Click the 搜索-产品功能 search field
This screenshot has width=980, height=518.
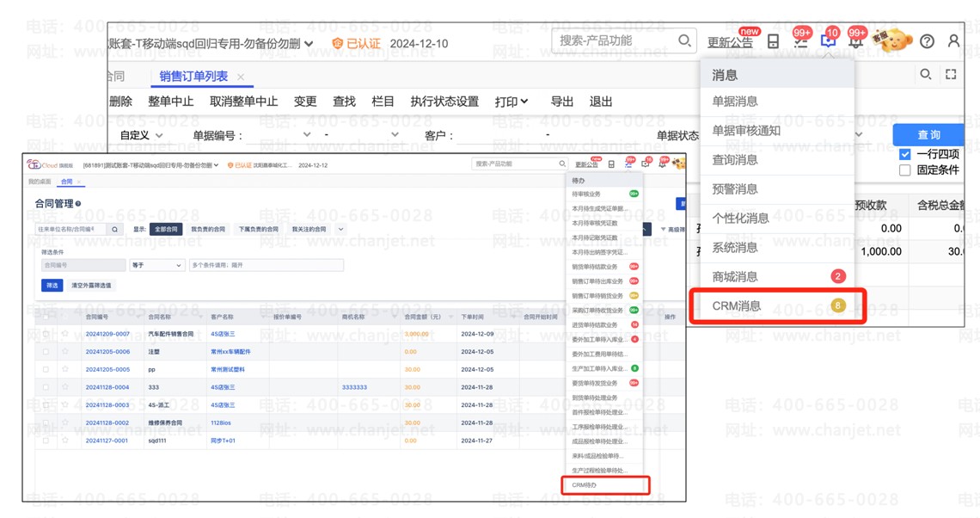click(615, 40)
